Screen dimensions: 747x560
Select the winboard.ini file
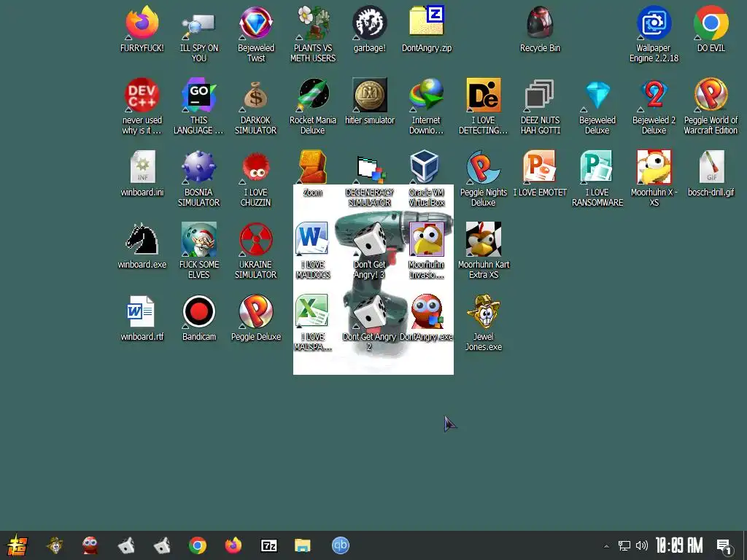tap(142, 174)
